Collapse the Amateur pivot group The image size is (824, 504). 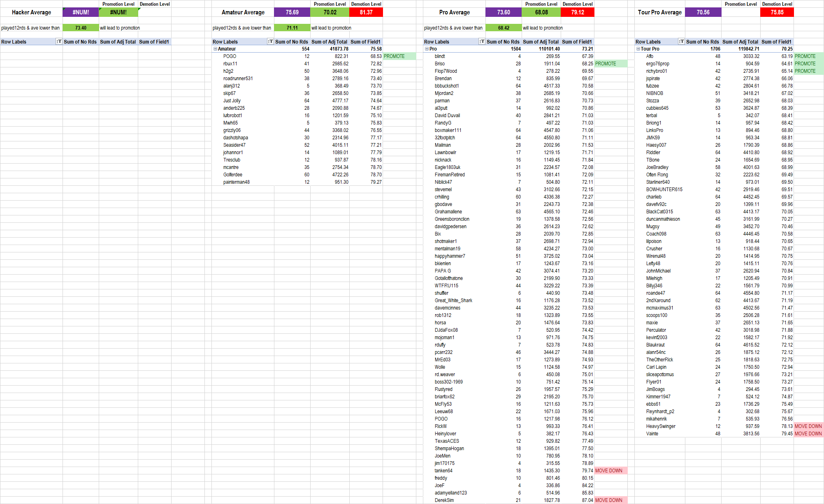[x=215, y=49]
